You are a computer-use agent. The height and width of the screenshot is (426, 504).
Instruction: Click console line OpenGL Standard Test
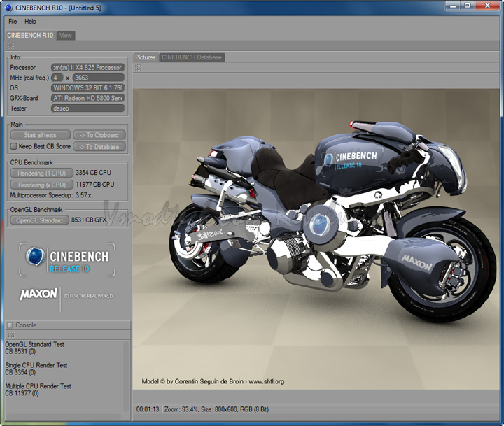pos(35,344)
